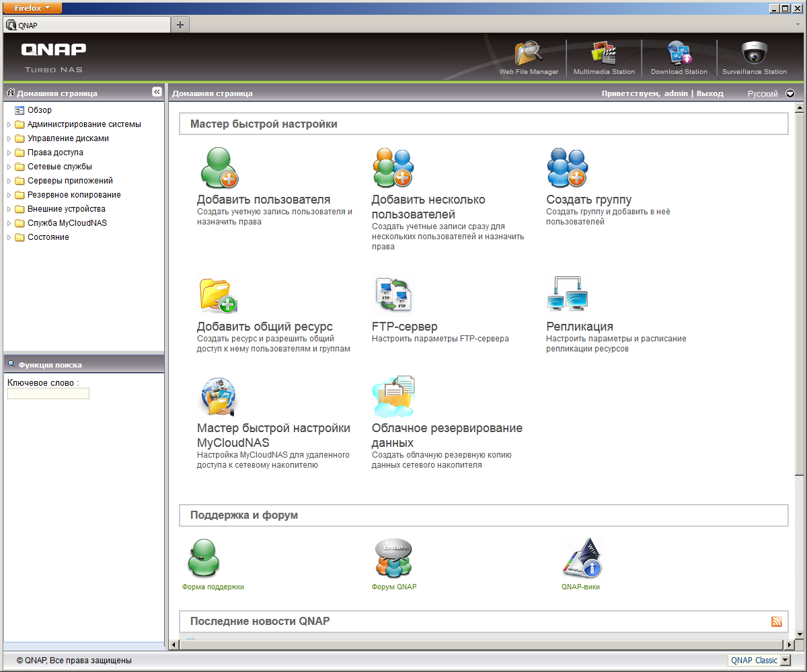Collapse the sidebar with double-arrow icon
The height and width of the screenshot is (672, 807).
(157, 91)
